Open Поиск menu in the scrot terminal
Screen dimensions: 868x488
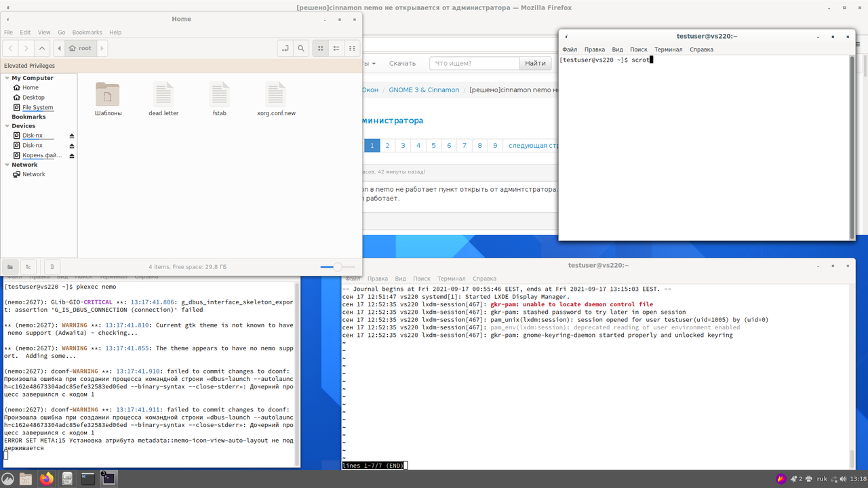(x=639, y=49)
